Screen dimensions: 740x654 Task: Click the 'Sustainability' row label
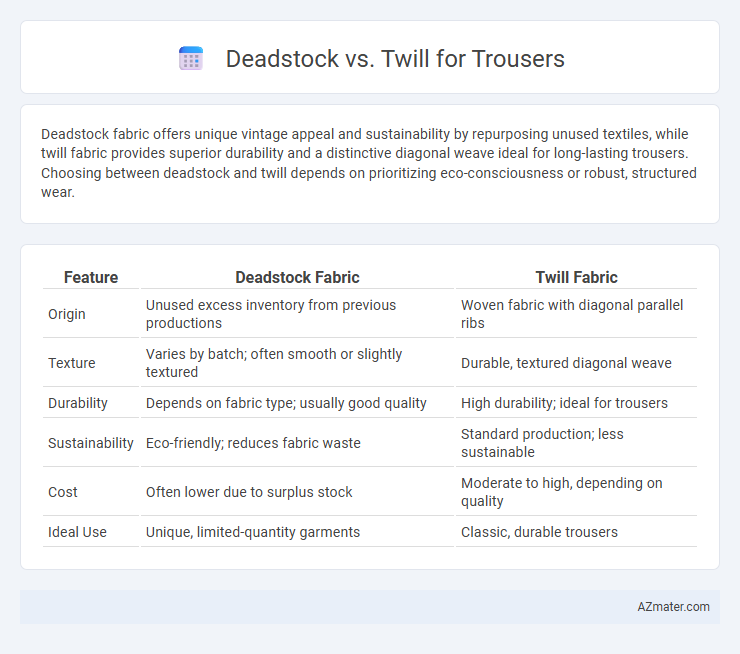click(x=91, y=443)
